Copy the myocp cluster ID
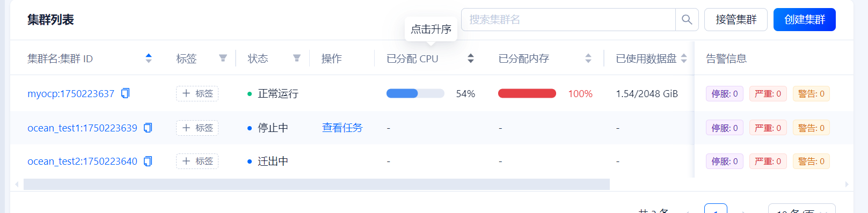 (125, 93)
